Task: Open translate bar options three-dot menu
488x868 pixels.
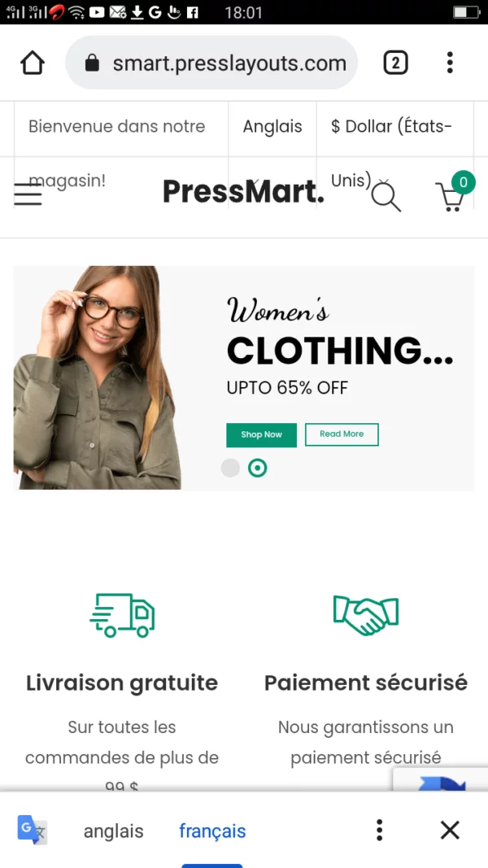Action: [379, 831]
